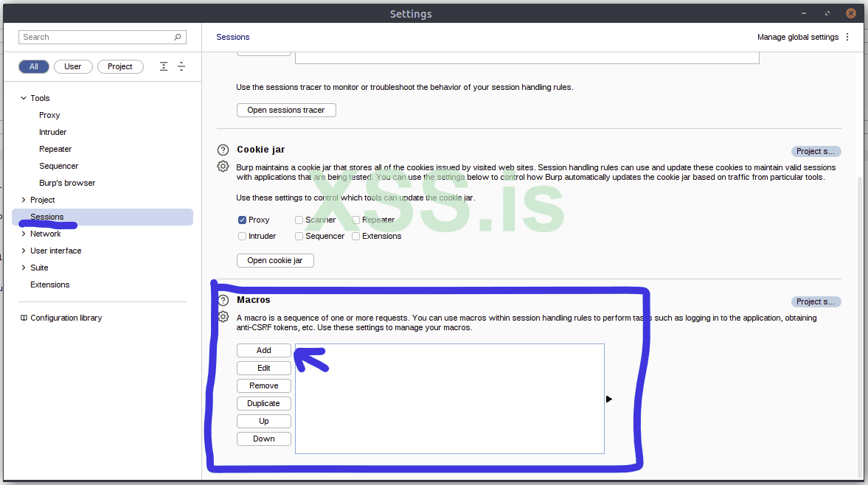
Task: Click the macro Edit button
Action: coord(264,369)
